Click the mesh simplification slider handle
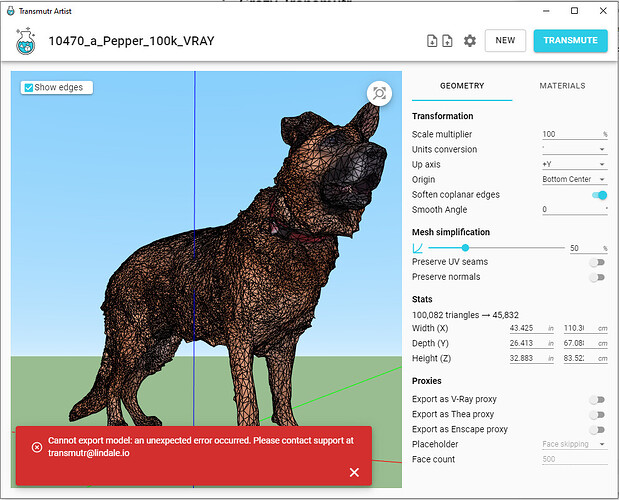The height and width of the screenshot is (500, 619). click(465, 247)
